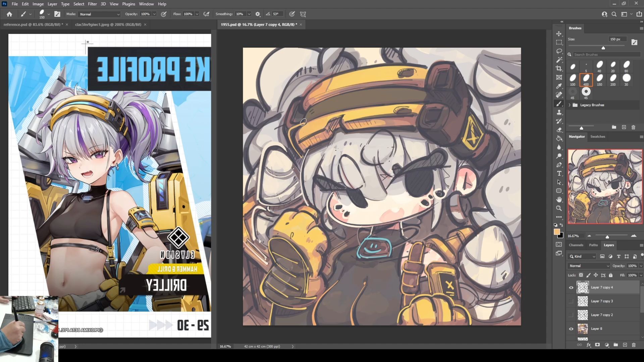The height and width of the screenshot is (362, 644).
Task: Set the foreground color swatch
Action: (557, 232)
